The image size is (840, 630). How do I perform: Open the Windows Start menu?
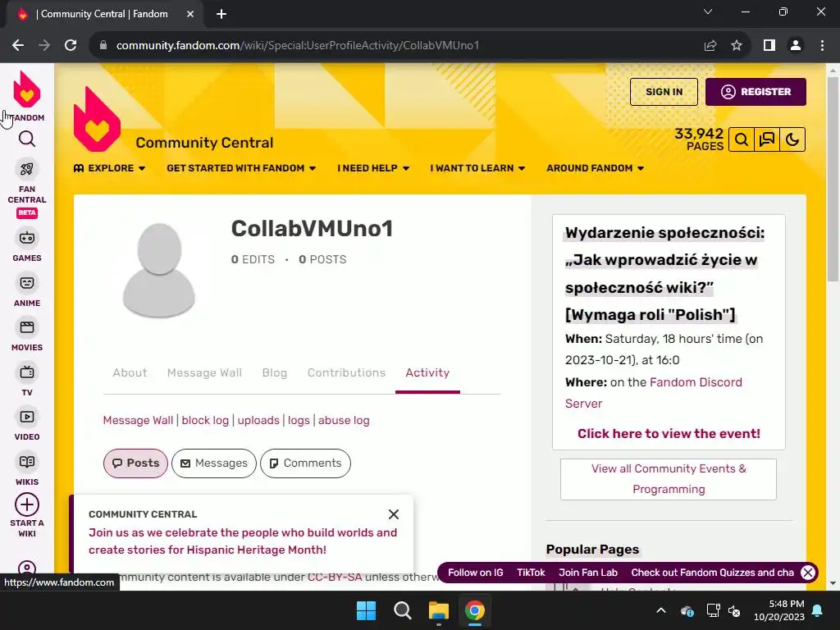pos(367,610)
